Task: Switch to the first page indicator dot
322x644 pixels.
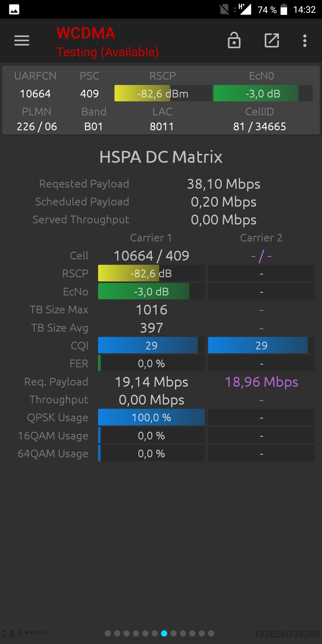Action: [108, 633]
